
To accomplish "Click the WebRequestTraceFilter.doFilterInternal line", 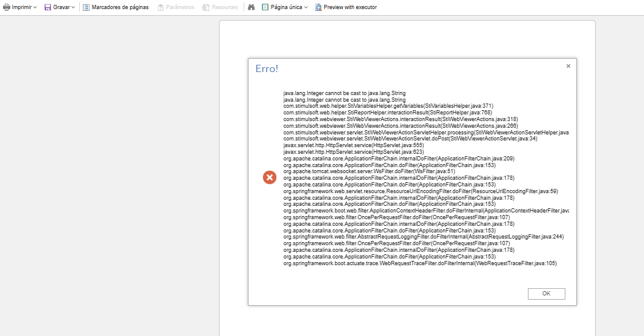I will click(x=420, y=263).
